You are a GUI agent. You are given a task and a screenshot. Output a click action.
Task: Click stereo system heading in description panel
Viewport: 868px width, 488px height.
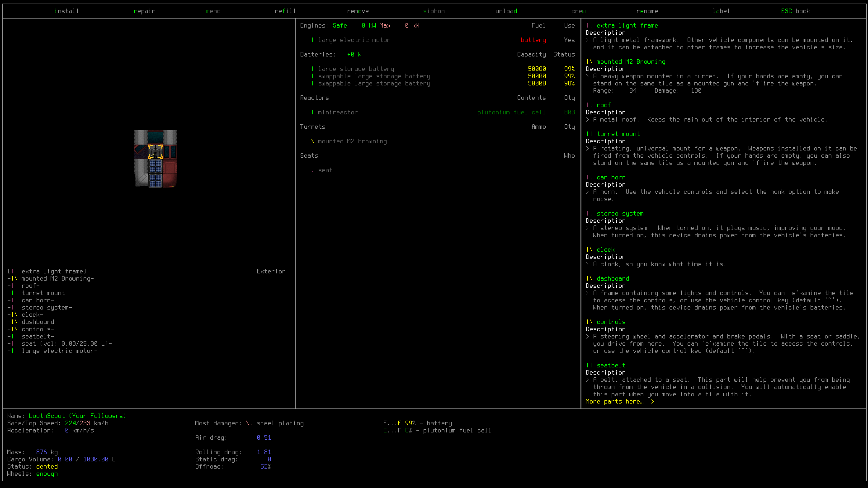coord(620,214)
